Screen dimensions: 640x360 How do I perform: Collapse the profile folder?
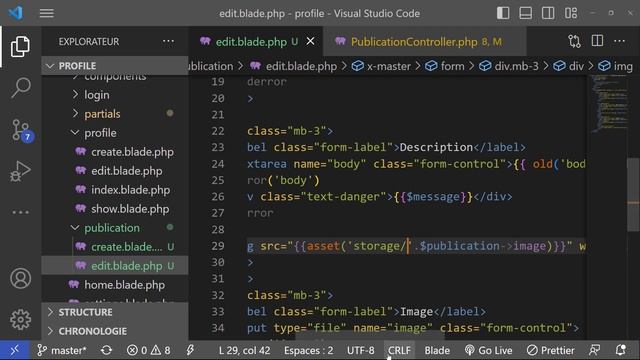click(114, 133)
